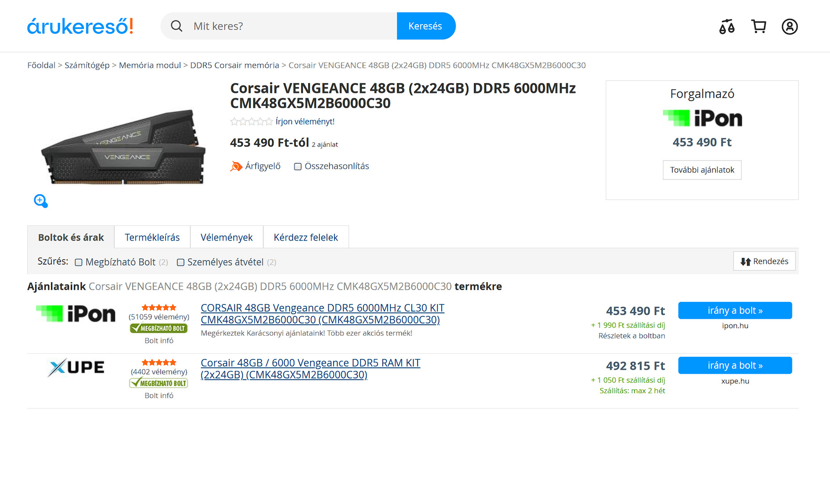
Task: Click the További ajánlatok button
Action: coord(702,170)
